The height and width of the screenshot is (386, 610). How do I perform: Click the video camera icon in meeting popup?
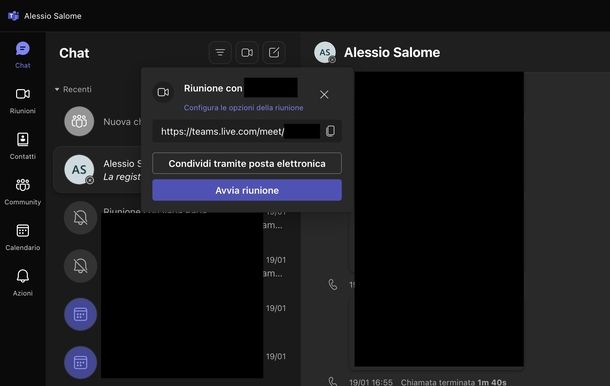click(163, 92)
